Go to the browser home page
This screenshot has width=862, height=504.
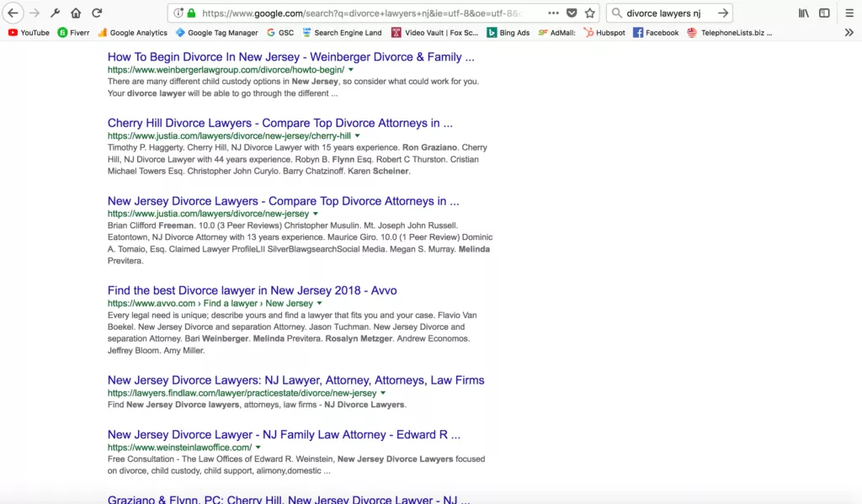click(75, 13)
